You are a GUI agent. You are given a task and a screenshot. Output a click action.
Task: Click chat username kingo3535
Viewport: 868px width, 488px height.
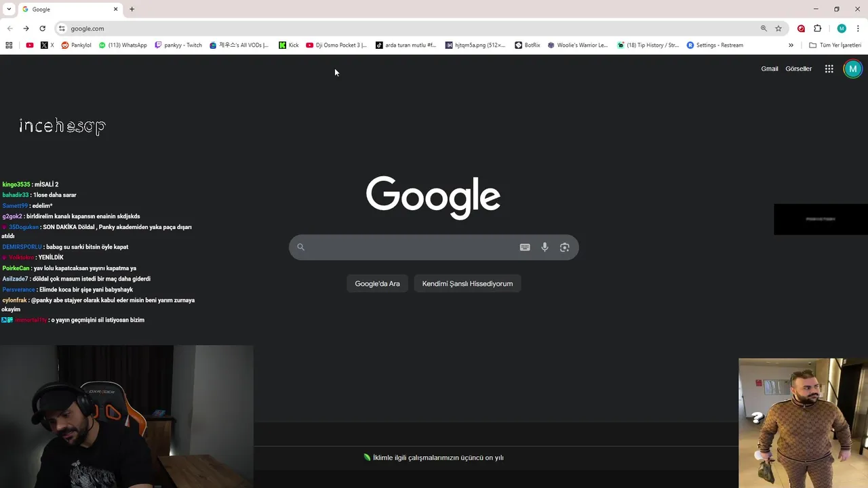click(x=16, y=184)
